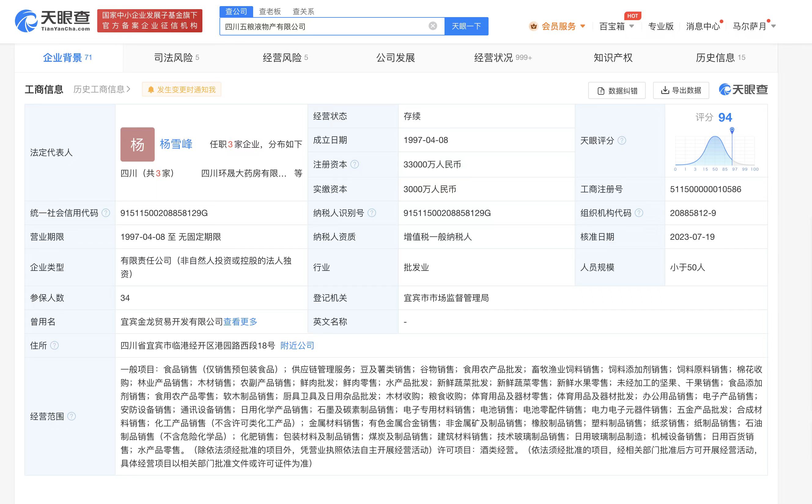Select the 知识产权 tab
Screen dimensions: 812x504
(613, 58)
